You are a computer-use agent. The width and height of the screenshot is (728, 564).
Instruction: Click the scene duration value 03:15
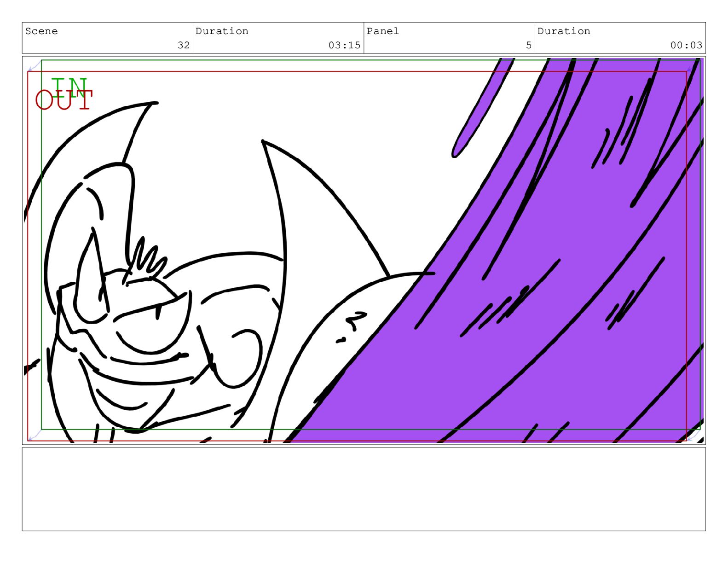click(344, 45)
